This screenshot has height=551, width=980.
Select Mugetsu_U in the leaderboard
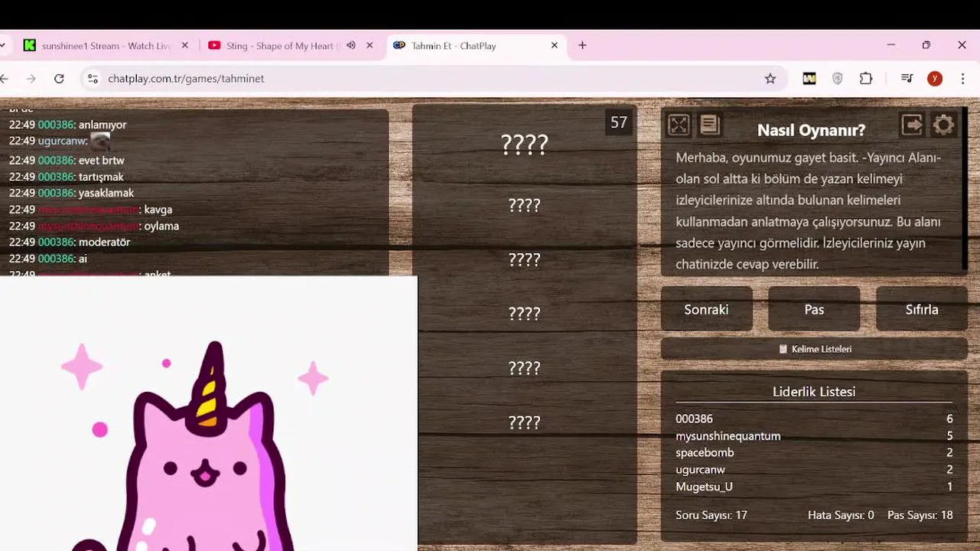[x=704, y=487]
